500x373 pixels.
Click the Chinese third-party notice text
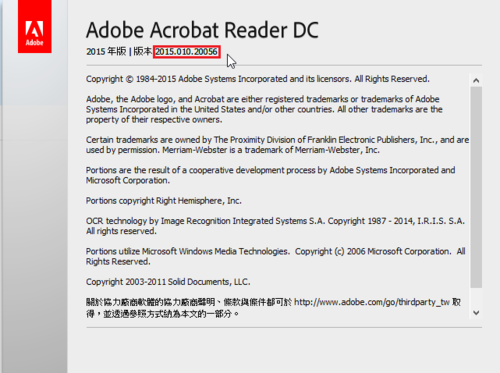[x=189, y=308]
